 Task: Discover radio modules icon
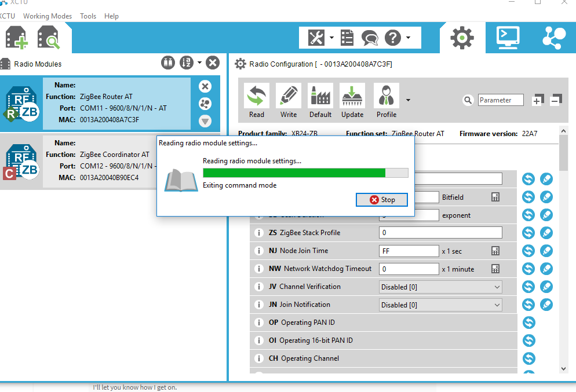click(48, 38)
